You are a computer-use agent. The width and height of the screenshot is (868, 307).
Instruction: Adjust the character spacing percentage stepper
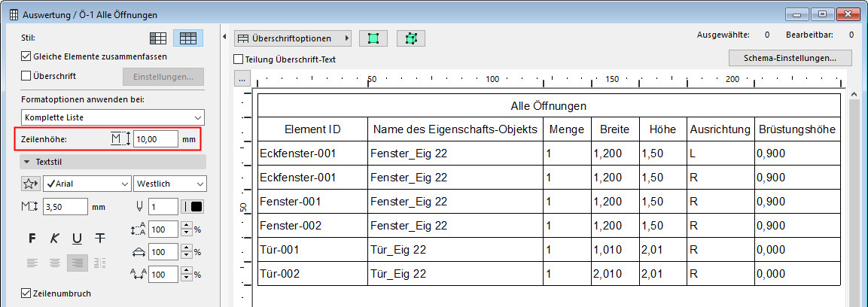186,274
